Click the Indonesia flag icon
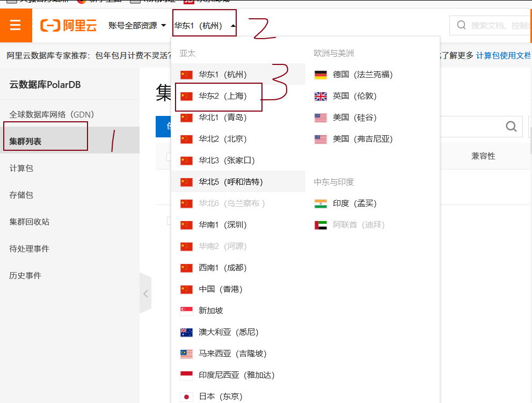The height and width of the screenshot is (403, 532). pyautogui.click(x=186, y=375)
